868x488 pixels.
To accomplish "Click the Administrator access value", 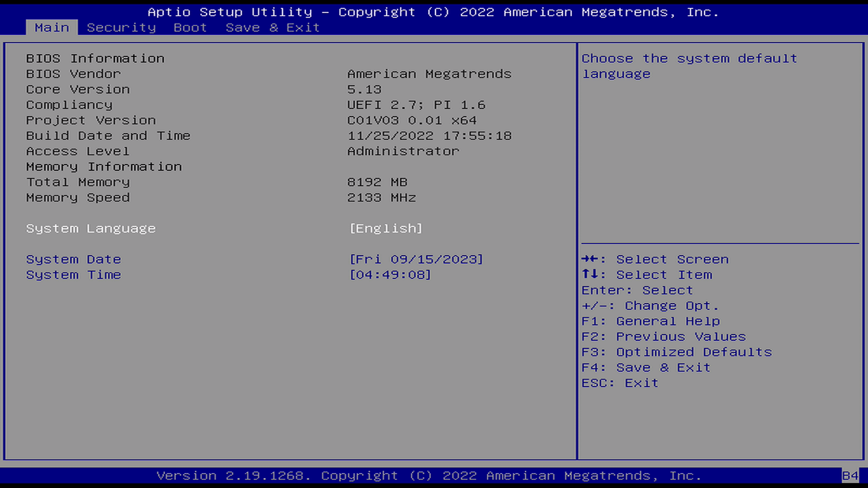I will click(x=403, y=151).
